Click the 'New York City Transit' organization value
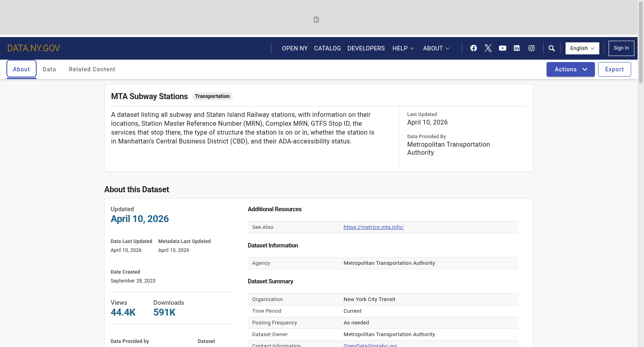The image size is (644, 347). (x=369, y=299)
